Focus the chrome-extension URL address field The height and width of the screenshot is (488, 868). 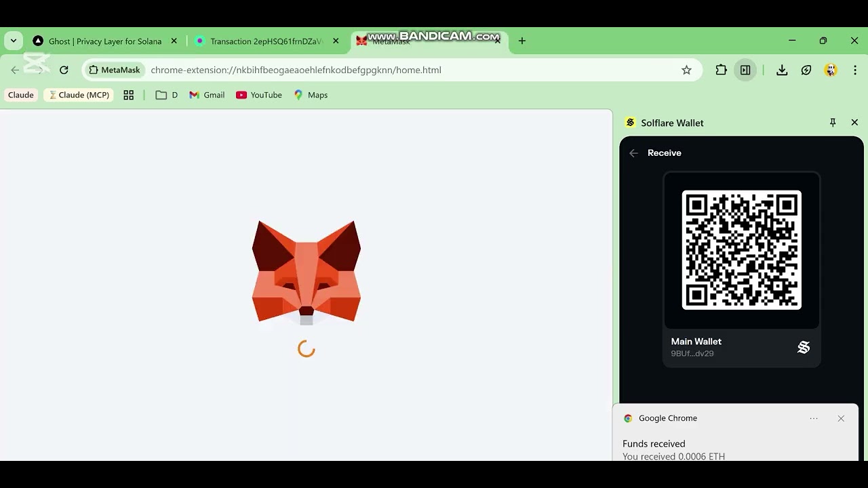point(296,70)
